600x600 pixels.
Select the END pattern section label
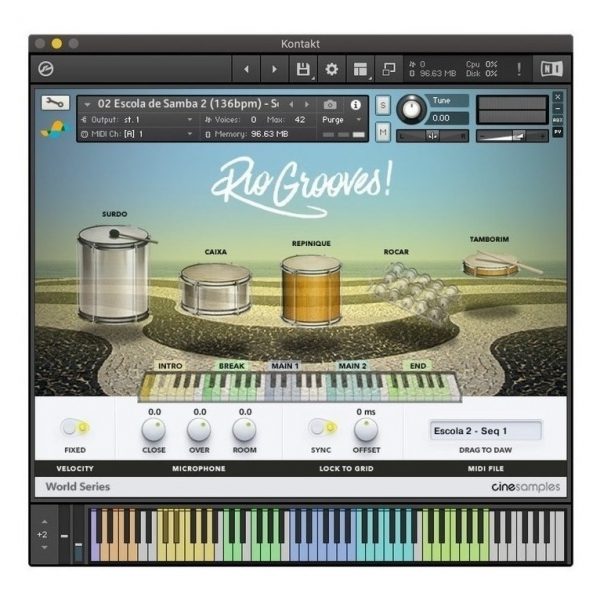point(418,366)
